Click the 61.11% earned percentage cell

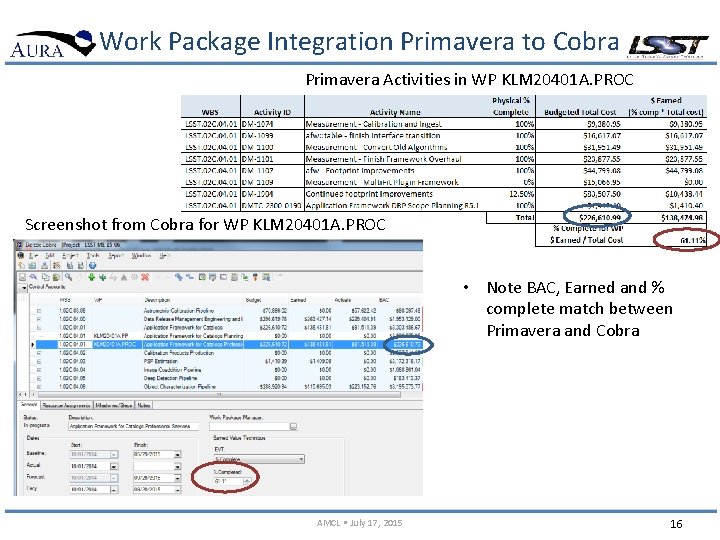pos(692,240)
